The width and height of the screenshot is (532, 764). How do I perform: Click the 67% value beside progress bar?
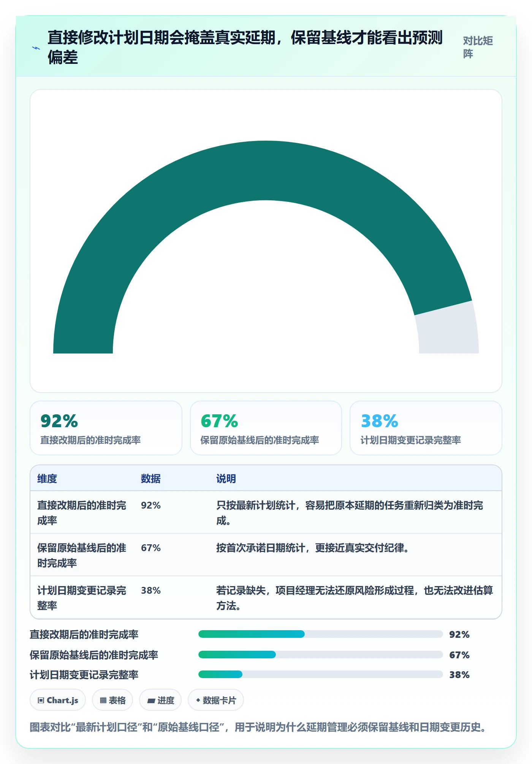click(x=459, y=655)
